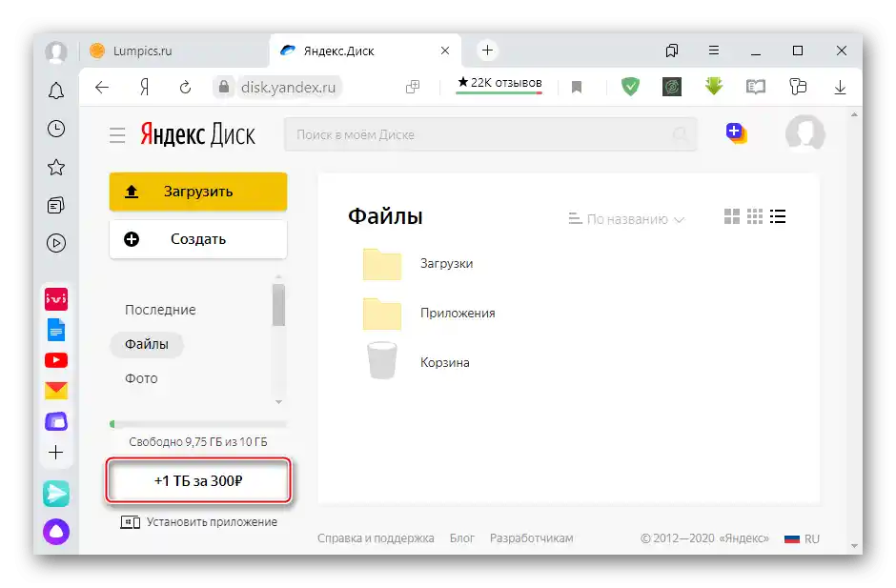
Task: Enable reader mode book icon
Action: pyautogui.click(x=756, y=87)
